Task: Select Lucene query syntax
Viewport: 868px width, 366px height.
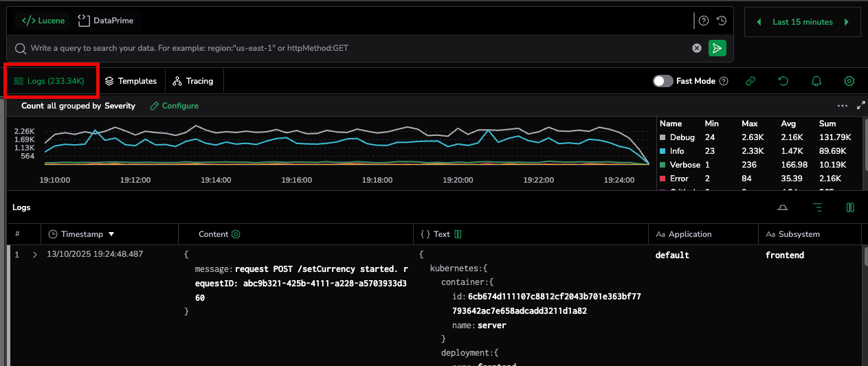Action: pos(43,21)
